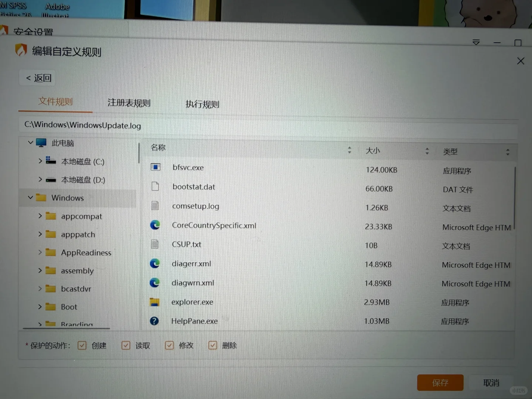532x399 pixels.
Task: Uncheck the 创建 protection action
Action: pos(82,345)
